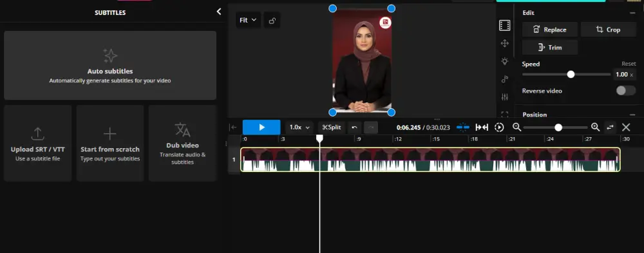The height and width of the screenshot is (253, 644).
Task: Select Start from scratch subtitles
Action: (x=110, y=143)
